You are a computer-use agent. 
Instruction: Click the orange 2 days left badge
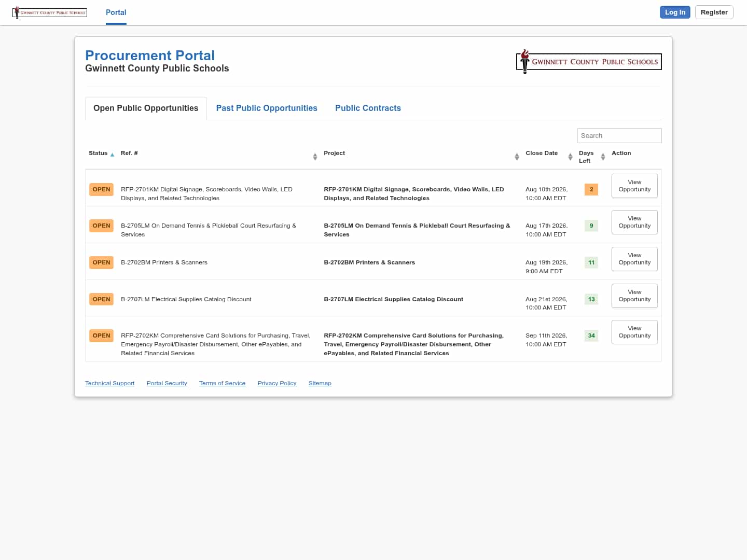pyautogui.click(x=591, y=189)
